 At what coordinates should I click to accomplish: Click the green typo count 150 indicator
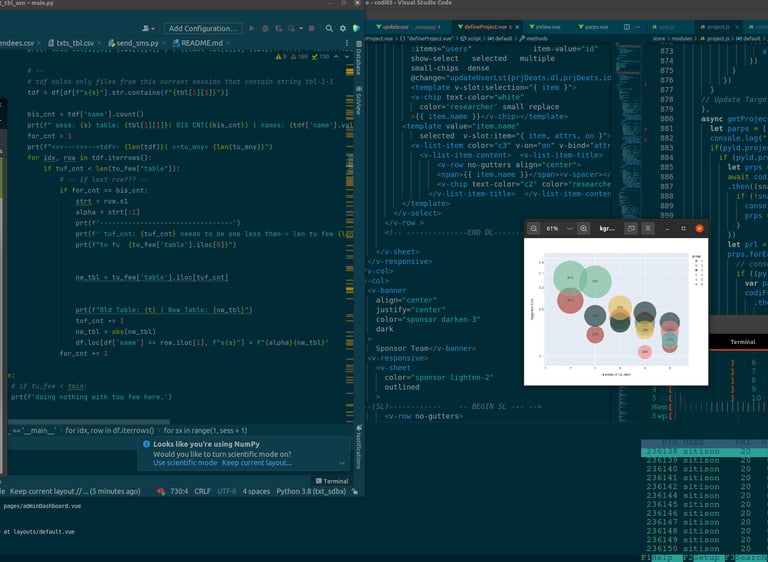pos(320,57)
